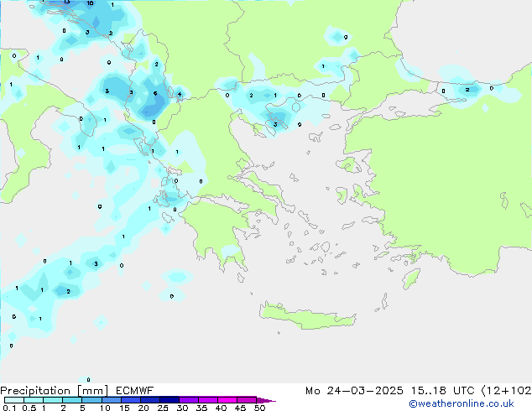Click the precipitation value 10 marker

[x=90, y=3]
